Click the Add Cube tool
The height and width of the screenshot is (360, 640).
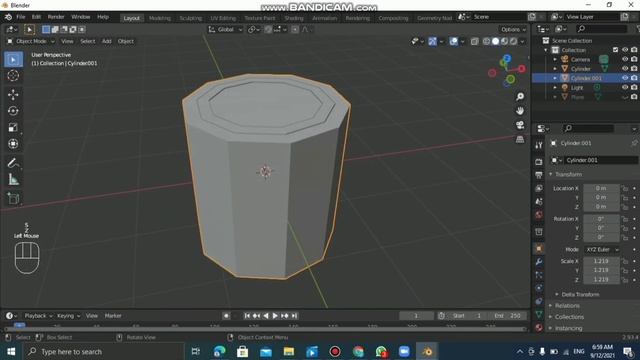coord(13,198)
